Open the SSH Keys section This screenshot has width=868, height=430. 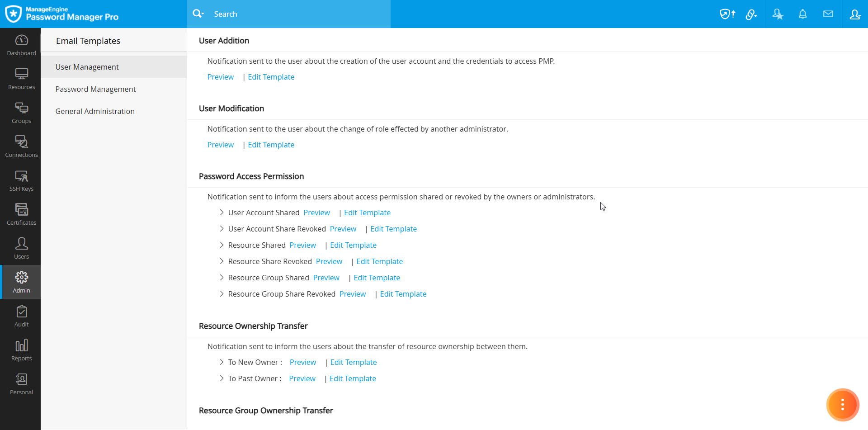click(x=21, y=181)
